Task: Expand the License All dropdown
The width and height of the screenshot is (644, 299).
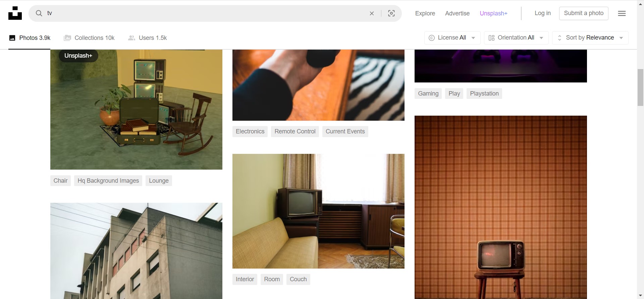Action: [x=452, y=38]
